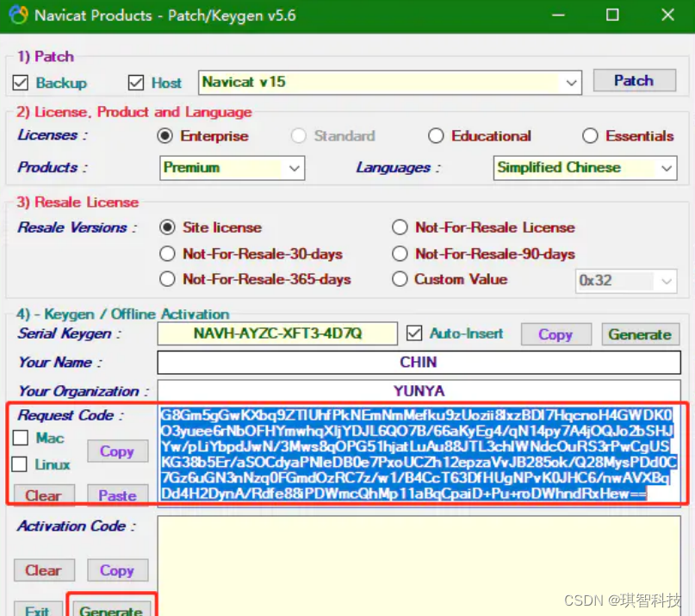The image size is (695, 616).
Task: Select the Enterprise license radio button
Action: 164,136
